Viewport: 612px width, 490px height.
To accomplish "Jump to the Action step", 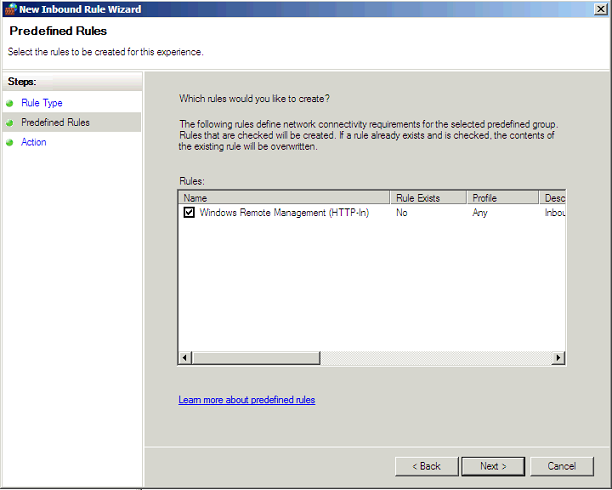I will 34,142.
